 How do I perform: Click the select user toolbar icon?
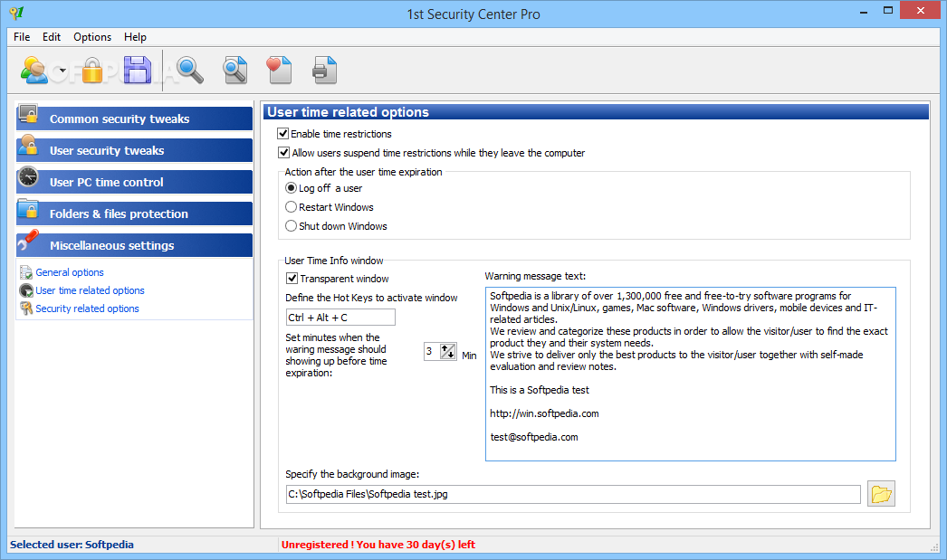click(33, 70)
